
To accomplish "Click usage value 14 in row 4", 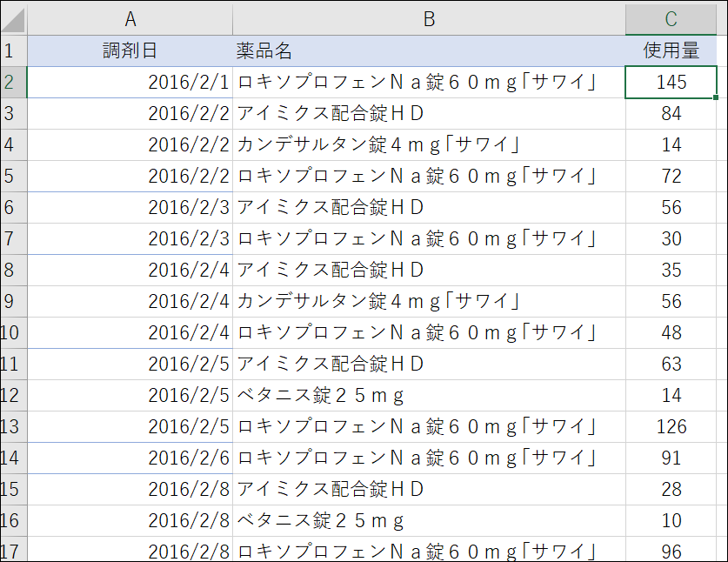I will (x=671, y=145).
